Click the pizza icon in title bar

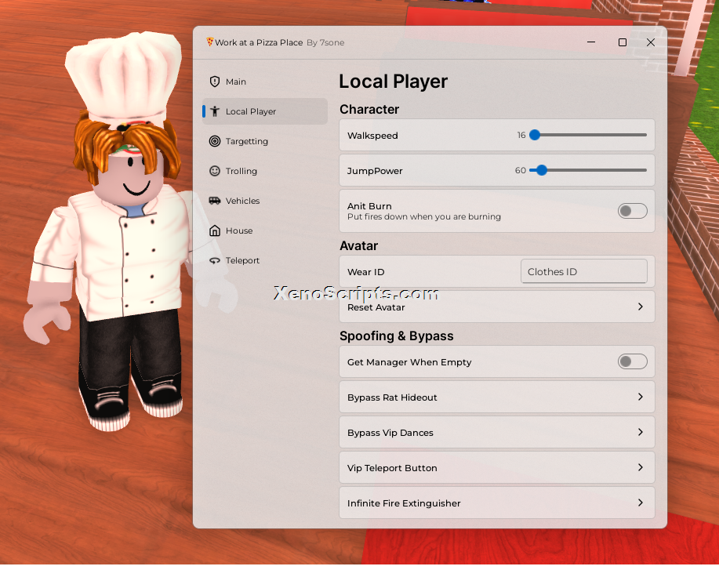[x=209, y=42]
